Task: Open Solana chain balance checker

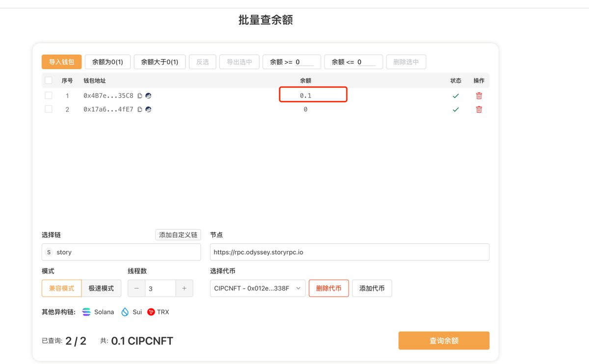Action: pos(98,312)
